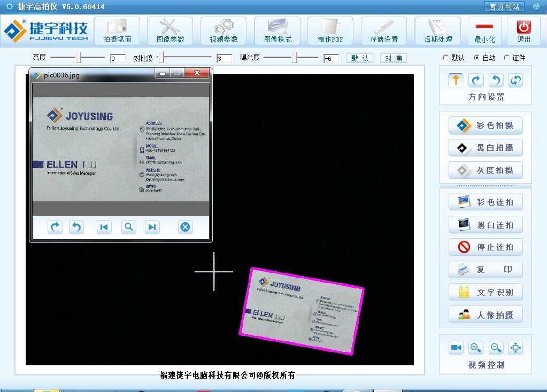This screenshot has height=392, width=547.
Task: Click the fit-to-screen arrows icon in 视频控制
Action: (x=515, y=347)
